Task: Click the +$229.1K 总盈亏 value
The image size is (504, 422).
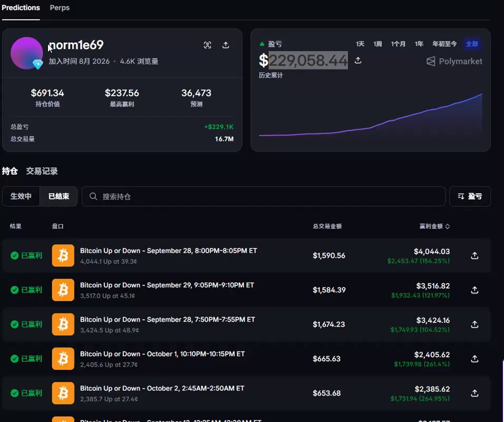Action: coord(219,127)
